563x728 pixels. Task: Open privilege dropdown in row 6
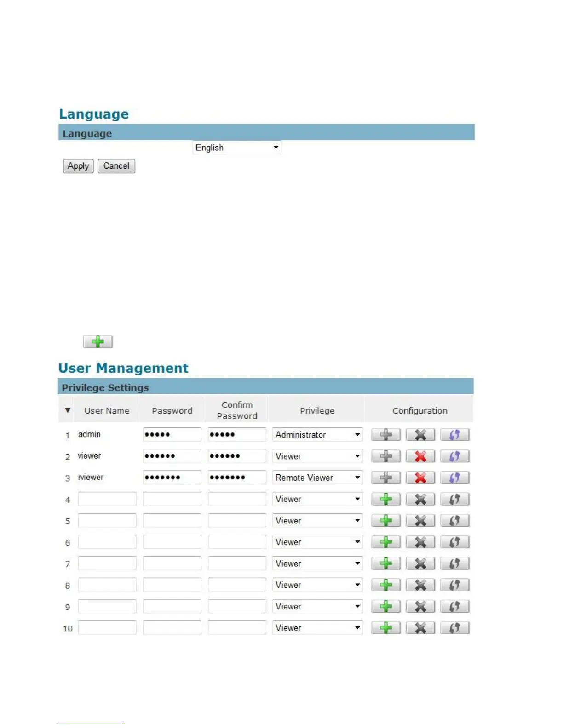pyautogui.click(x=317, y=542)
